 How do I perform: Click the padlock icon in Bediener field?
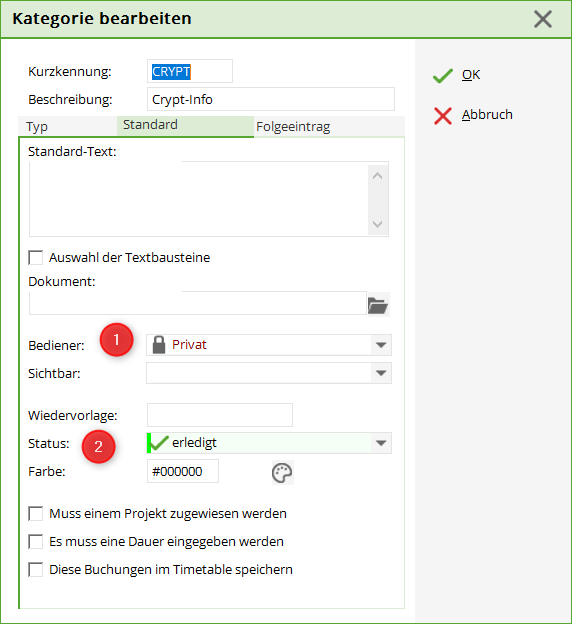click(159, 345)
